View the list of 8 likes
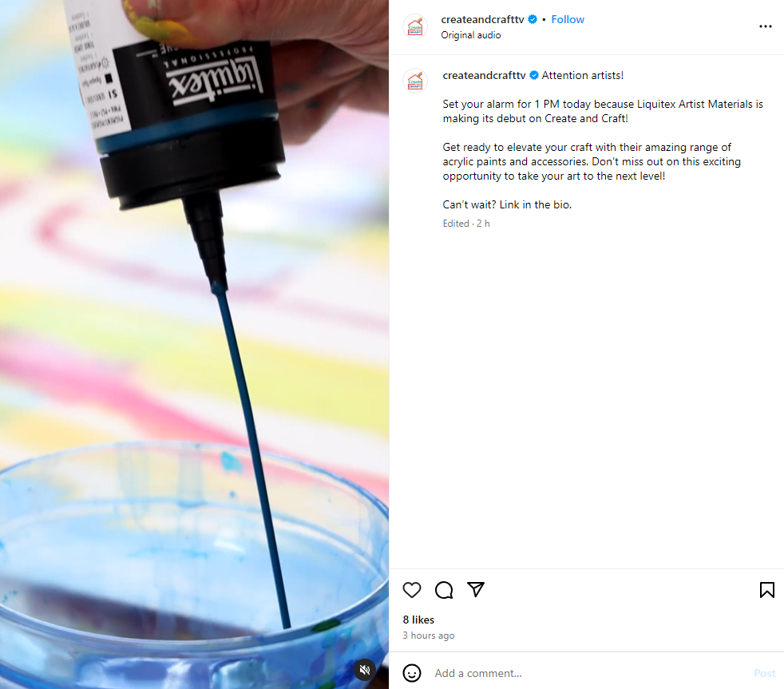The width and height of the screenshot is (784, 689). point(418,620)
